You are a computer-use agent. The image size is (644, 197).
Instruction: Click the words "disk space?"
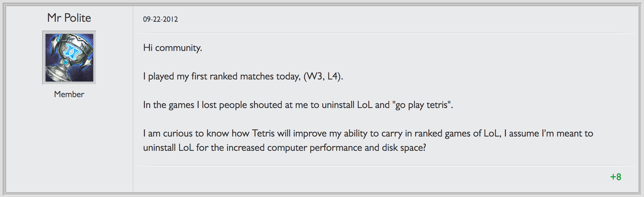[404, 148]
